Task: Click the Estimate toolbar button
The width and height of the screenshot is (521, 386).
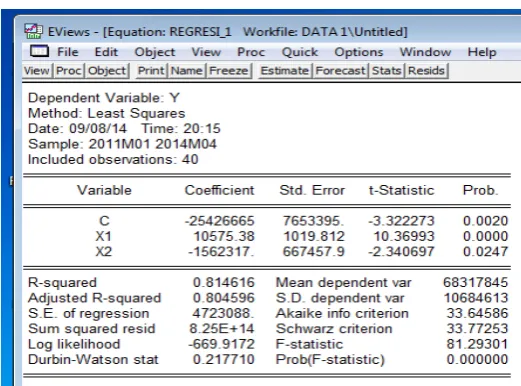Action: pos(285,71)
